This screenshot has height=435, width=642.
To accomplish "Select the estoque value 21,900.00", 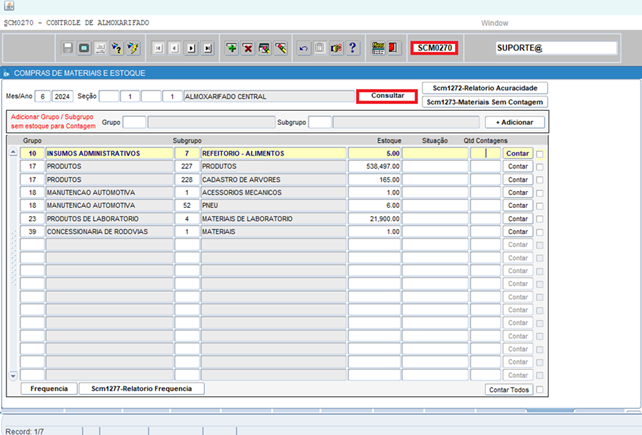I will [x=374, y=219].
